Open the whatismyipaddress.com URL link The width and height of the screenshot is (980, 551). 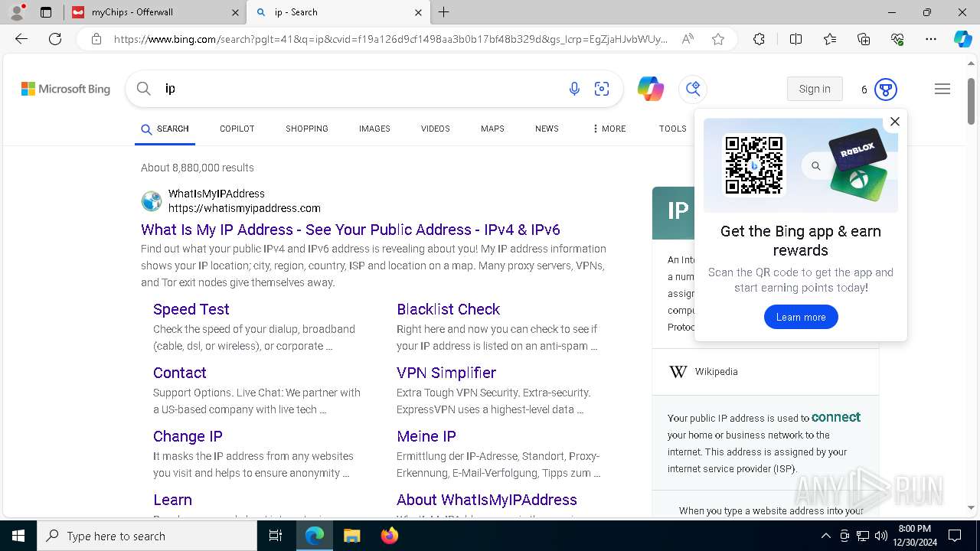tap(244, 208)
